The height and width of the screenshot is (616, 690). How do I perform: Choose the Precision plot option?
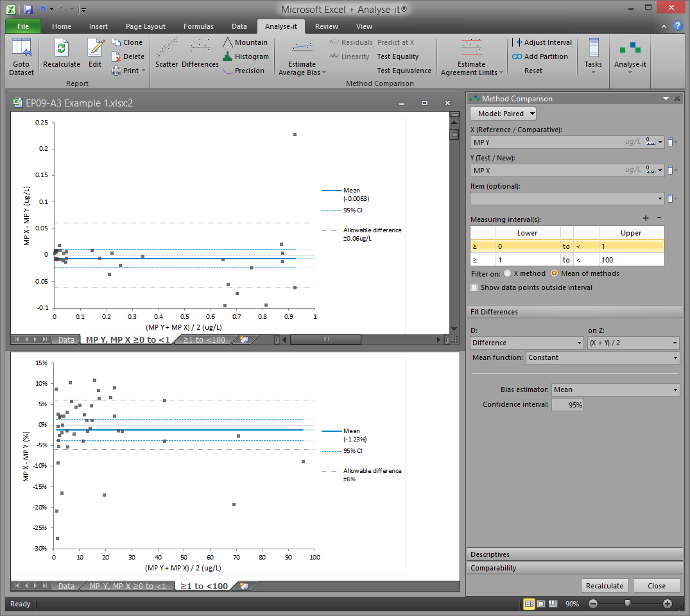click(243, 71)
